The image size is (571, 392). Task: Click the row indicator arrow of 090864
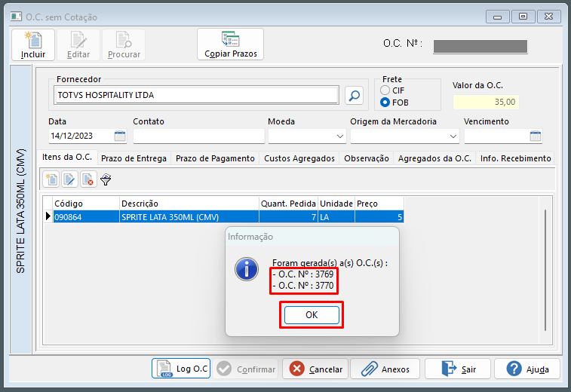[x=48, y=216]
